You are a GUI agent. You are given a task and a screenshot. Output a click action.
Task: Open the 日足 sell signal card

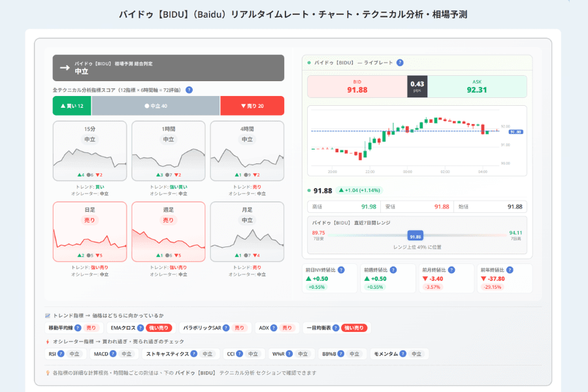point(90,231)
